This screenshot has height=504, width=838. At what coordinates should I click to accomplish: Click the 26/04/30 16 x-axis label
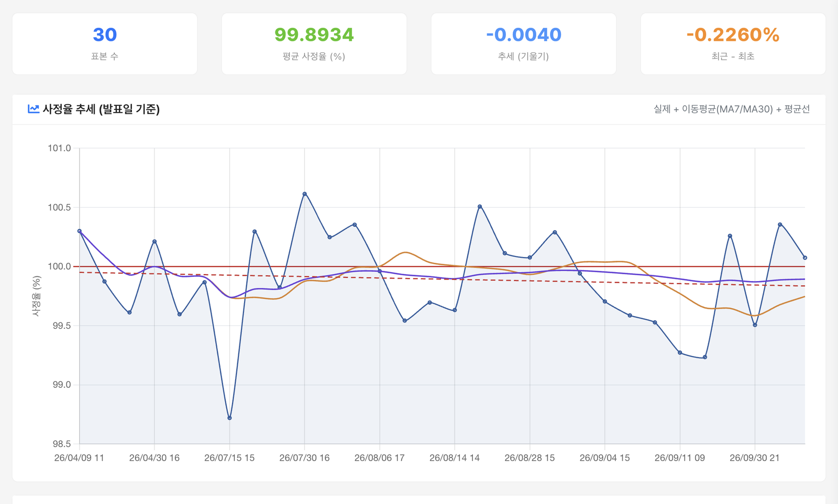pos(155,458)
